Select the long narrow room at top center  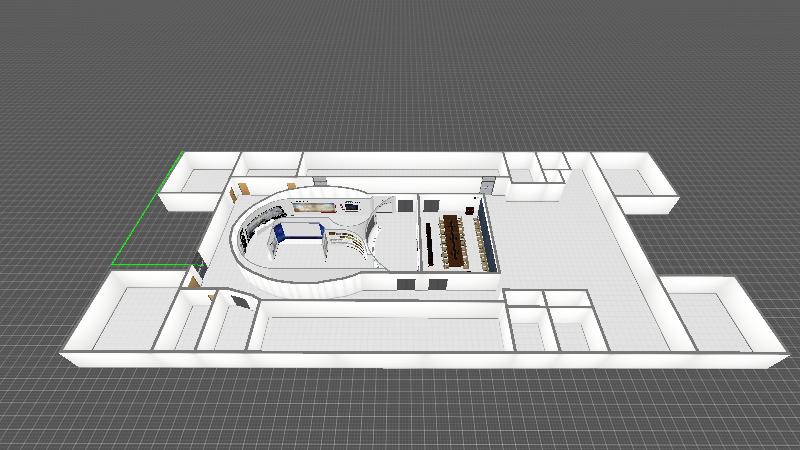400,166
